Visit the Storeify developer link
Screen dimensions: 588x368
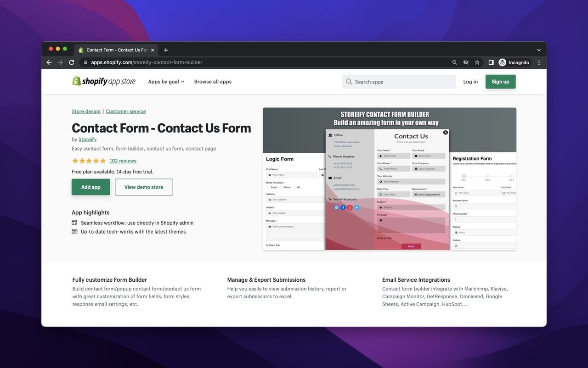click(87, 139)
